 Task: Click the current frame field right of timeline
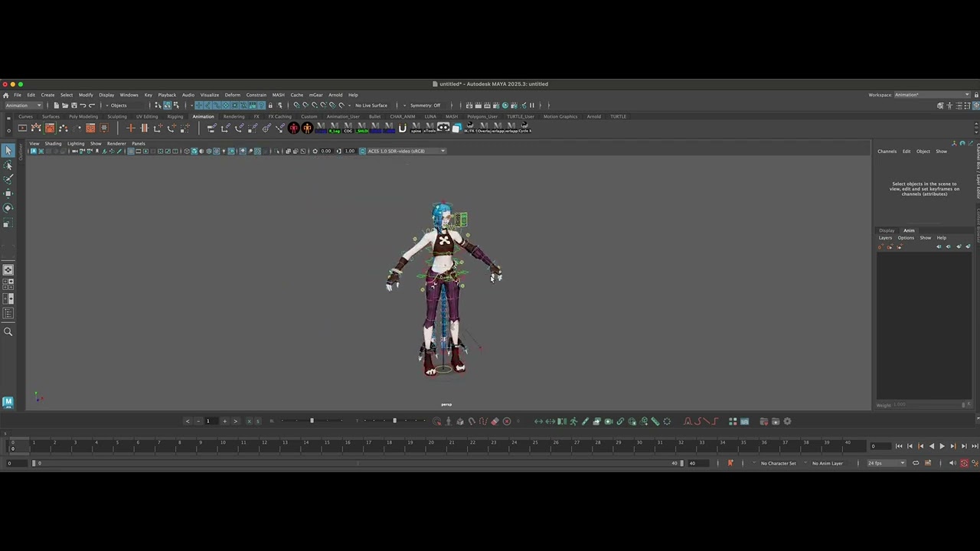[x=880, y=446]
